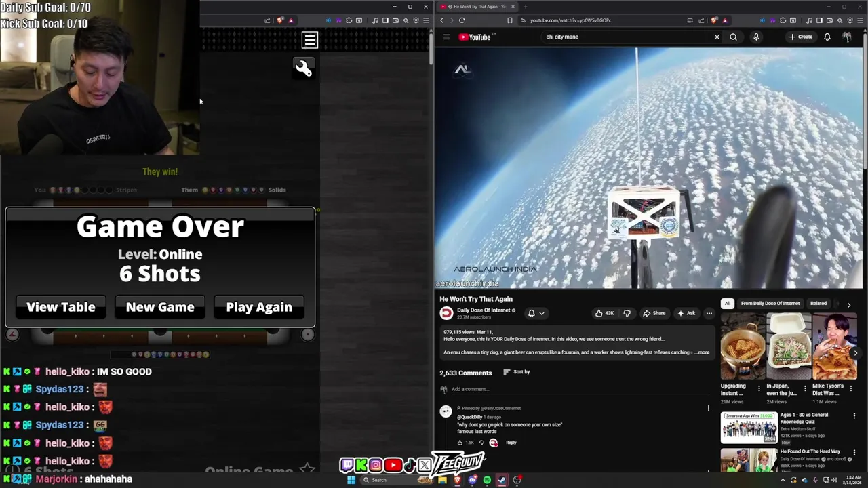Open Daily Dose of Internet channel avatar
868x488 pixels.
(446, 313)
